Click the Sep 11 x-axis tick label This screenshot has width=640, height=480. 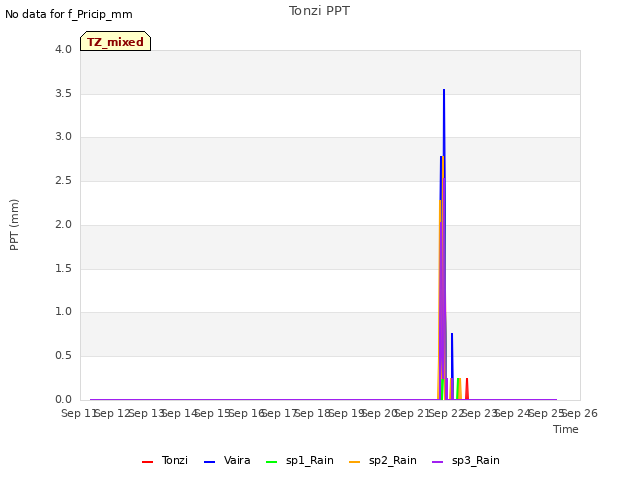click(x=79, y=413)
